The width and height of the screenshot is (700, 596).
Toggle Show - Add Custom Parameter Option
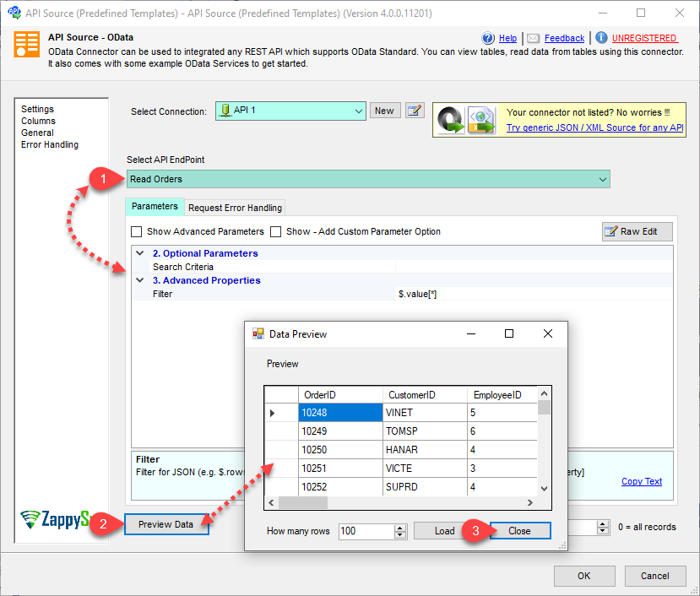point(276,231)
